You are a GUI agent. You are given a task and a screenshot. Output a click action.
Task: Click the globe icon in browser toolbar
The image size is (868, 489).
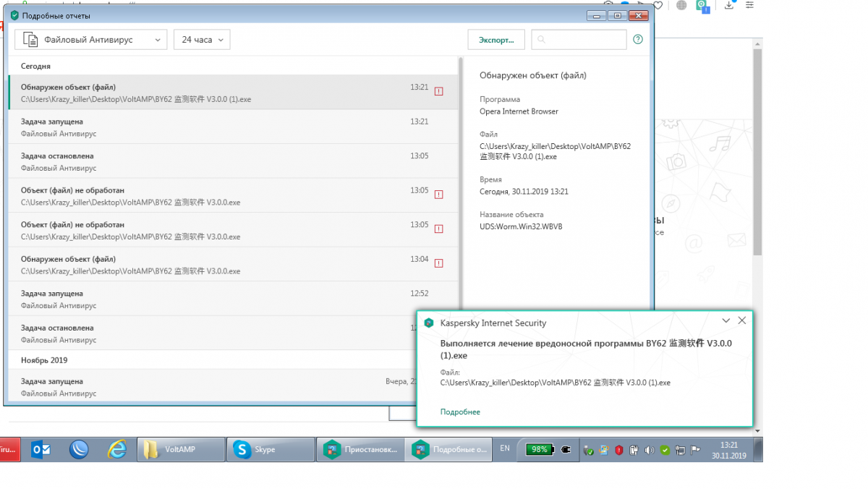coord(681,4)
